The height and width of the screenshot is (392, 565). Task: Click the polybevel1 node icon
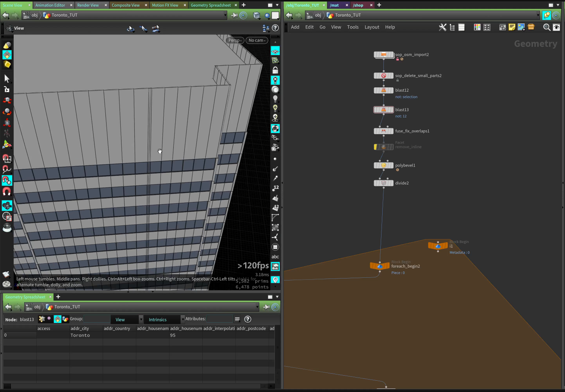[x=383, y=165]
